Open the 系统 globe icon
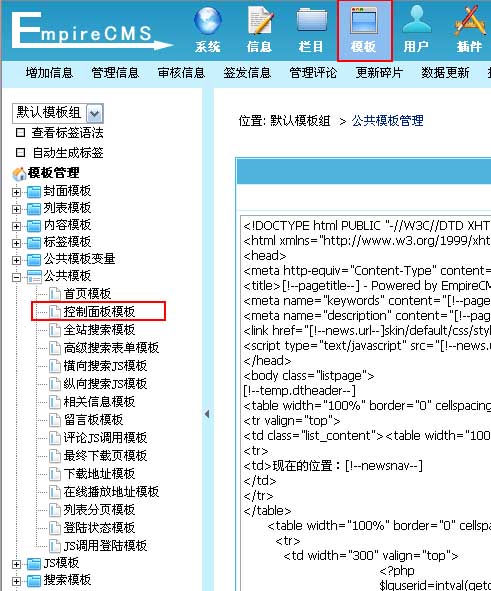Image resolution: width=491 pixels, height=591 pixels. pyautogui.click(x=208, y=20)
